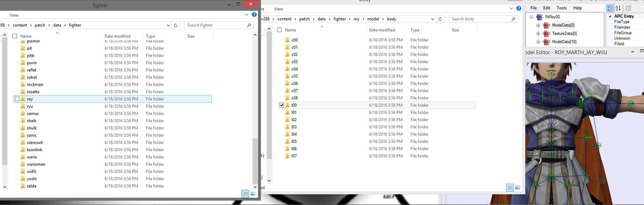Select the toonlink folder name
The width and height of the screenshot is (644, 205).
tap(35, 150)
